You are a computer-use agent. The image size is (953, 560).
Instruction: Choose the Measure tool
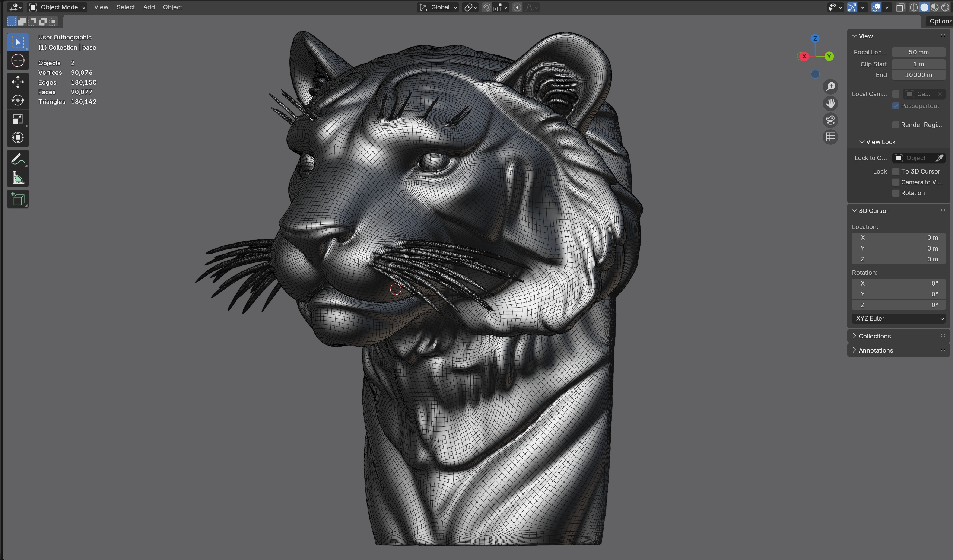pyautogui.click(x=18, y=178)
